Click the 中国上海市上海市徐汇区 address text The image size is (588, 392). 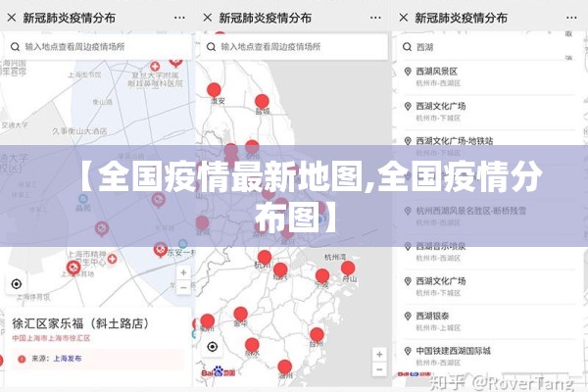(x=51, y=338)
